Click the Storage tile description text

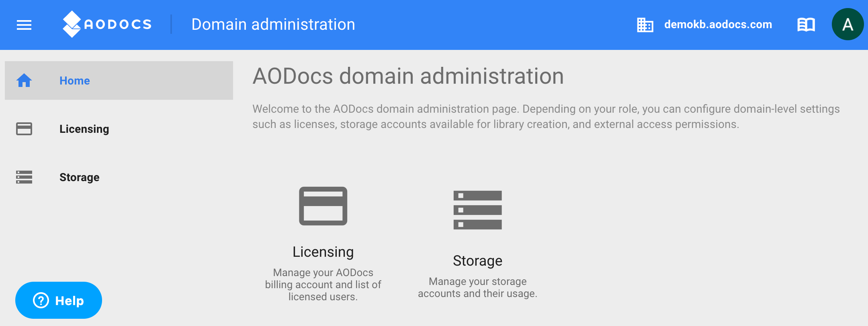point(478,287)
